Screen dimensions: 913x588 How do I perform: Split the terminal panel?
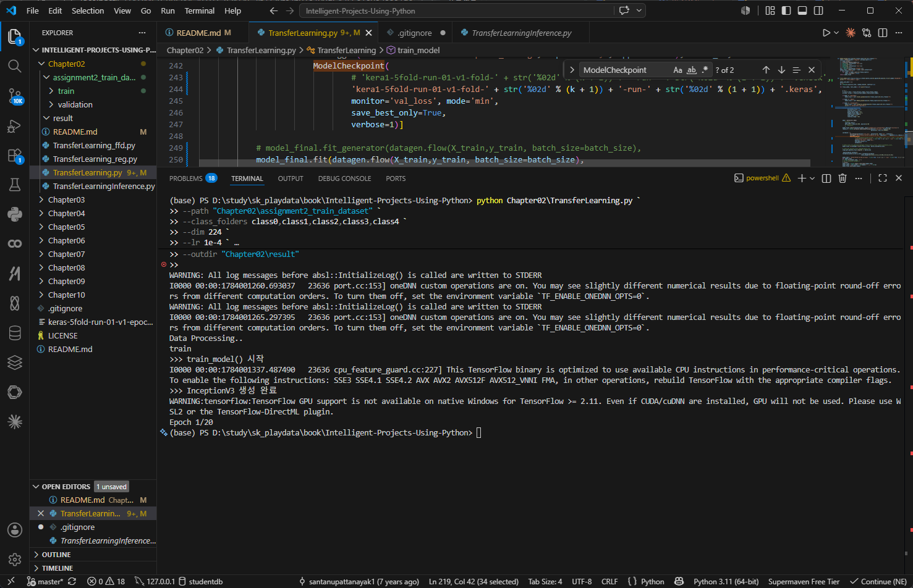click(x=826, y=178)
